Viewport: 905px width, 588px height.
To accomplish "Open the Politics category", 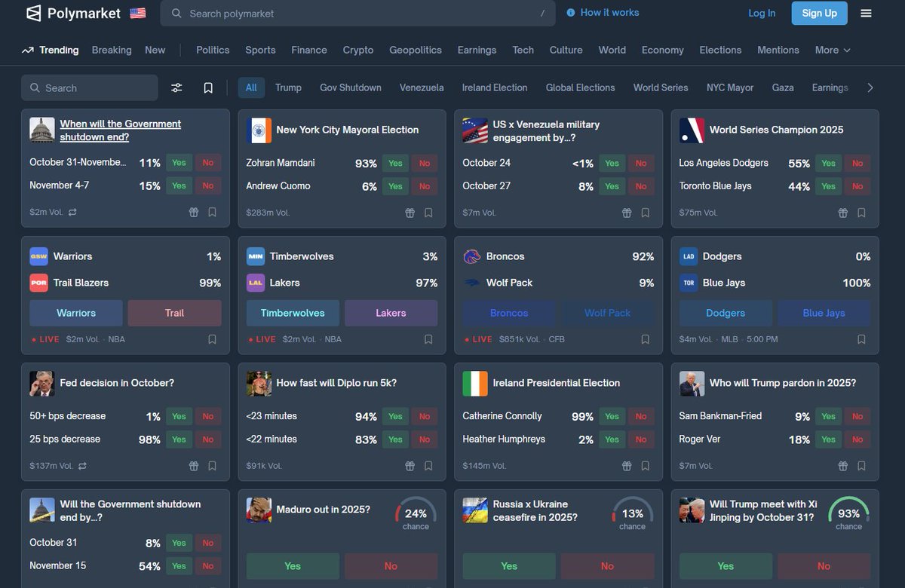I will click(213, 50).
